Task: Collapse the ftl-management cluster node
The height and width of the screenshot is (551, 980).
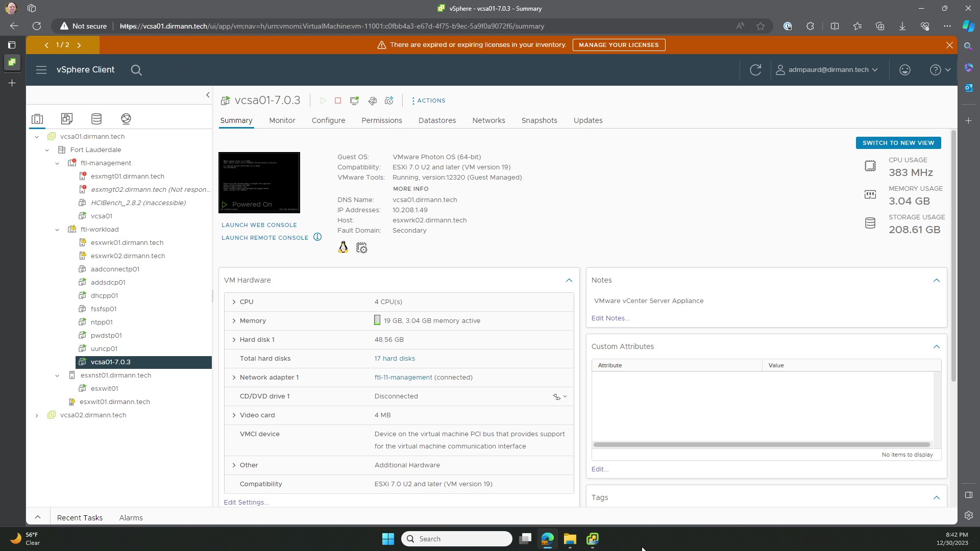Action: 57,163
